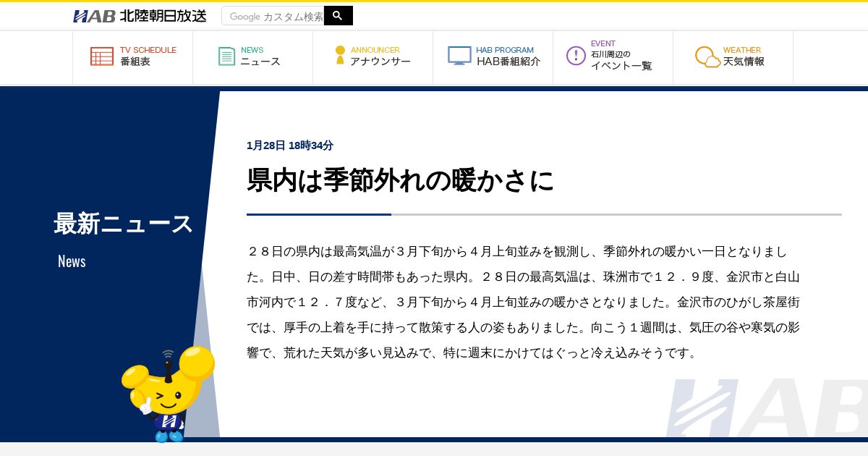The image size is (868, 456).
Task: Click the date 1月28日 18時34分
Action: pyautogui.click(x=290, y=145)
